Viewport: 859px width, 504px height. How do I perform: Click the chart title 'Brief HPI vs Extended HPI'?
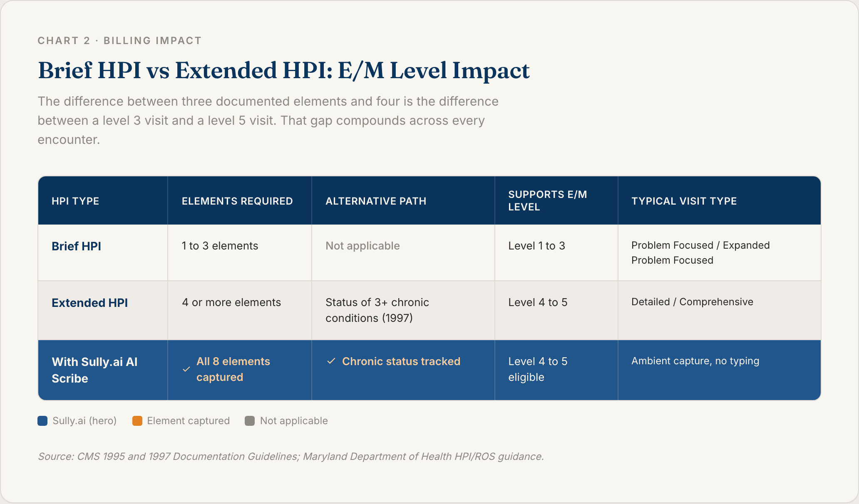pyautogui.click(x=284, y=70)
